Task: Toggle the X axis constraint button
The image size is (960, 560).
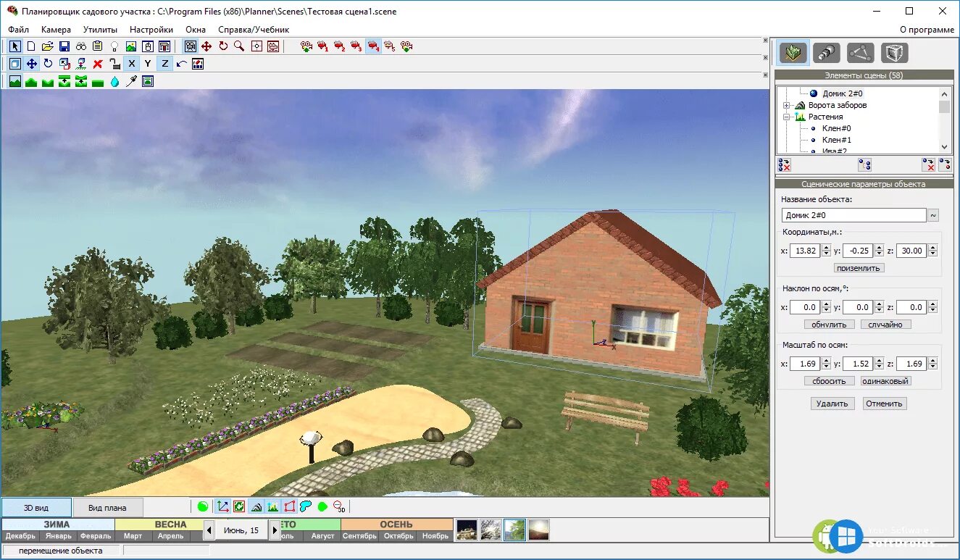Action: [131, 64]
